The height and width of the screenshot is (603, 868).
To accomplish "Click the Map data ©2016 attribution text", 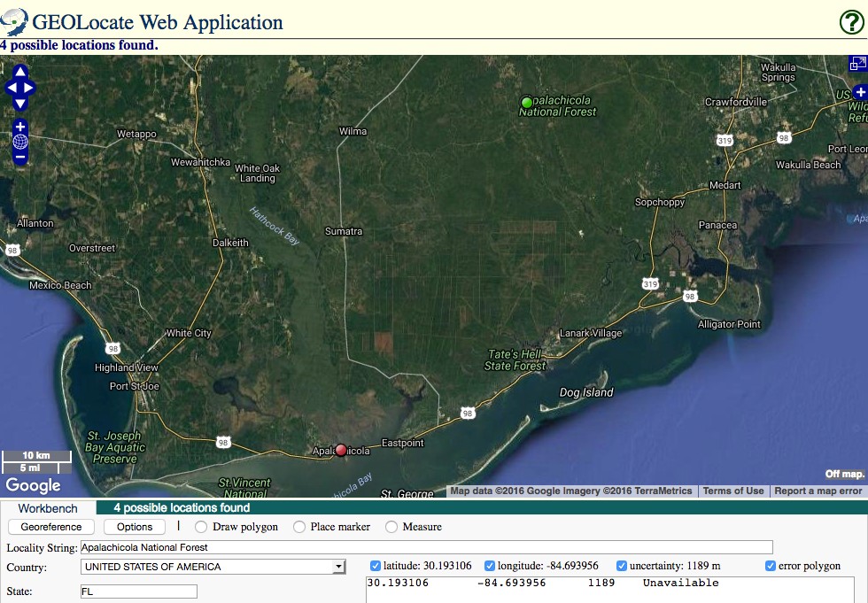I will 570,491.
